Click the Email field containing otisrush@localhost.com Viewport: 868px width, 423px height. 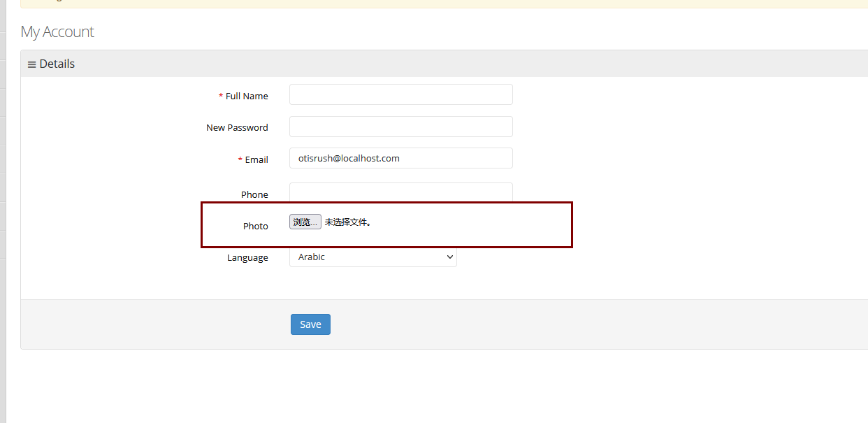pos(401,158)
